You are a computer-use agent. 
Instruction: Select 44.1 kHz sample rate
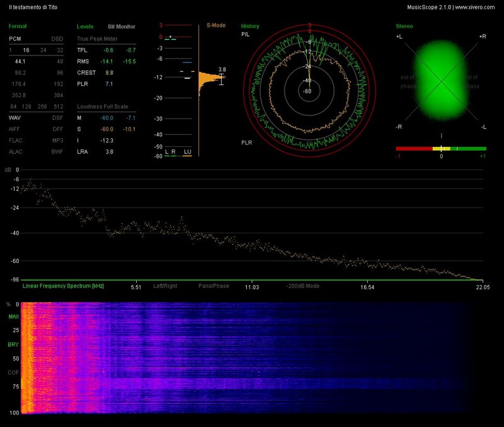[20, 61]
